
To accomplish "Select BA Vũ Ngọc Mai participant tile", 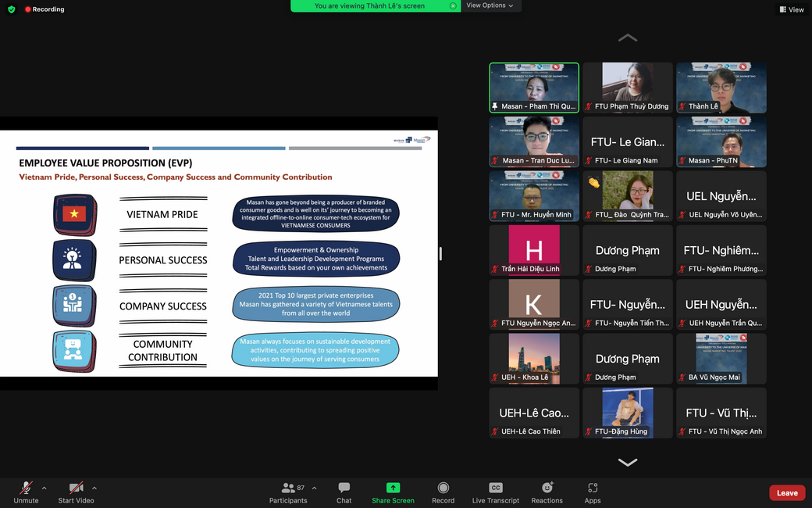I will (x=721, y=359).
